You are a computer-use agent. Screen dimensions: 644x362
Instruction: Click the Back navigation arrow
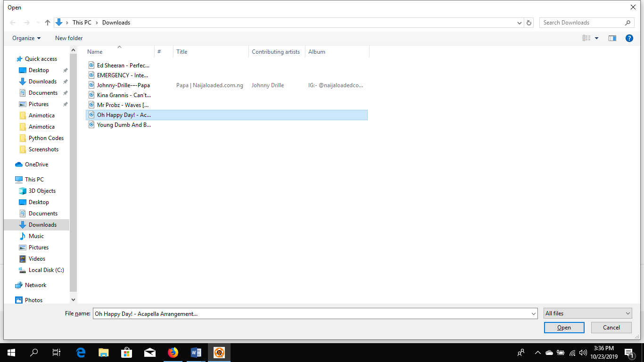tap(13, 23)
